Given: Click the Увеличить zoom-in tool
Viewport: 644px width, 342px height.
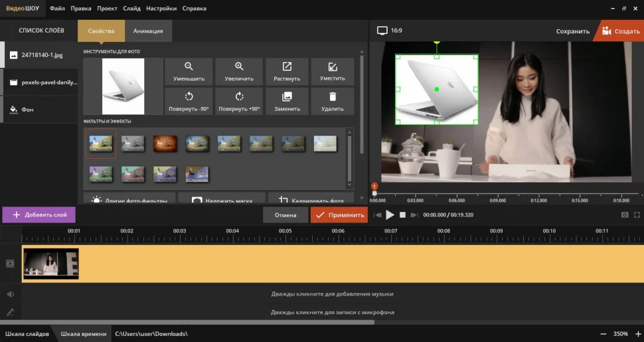Looking at the screenshot, I should (239, 71).
